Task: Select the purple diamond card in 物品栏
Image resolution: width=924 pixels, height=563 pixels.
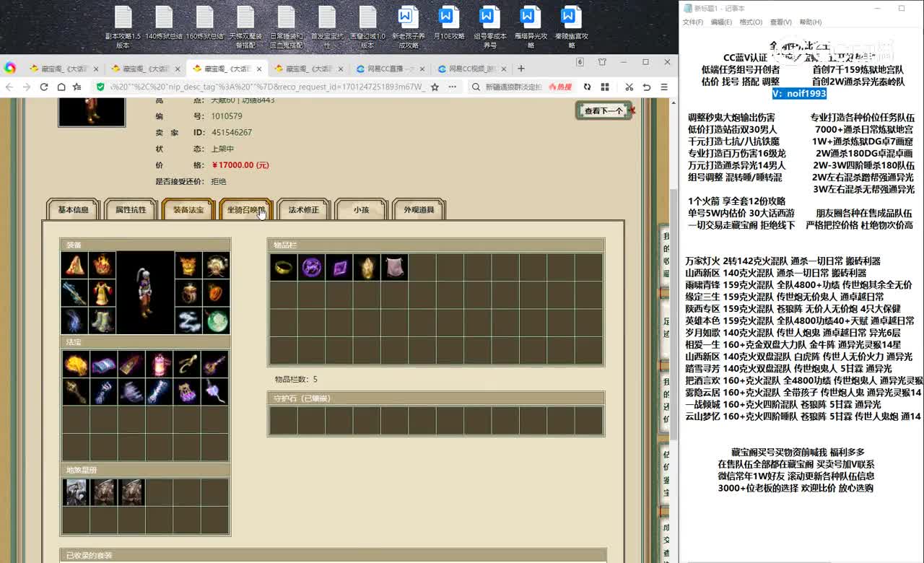Action: point(339,268)
